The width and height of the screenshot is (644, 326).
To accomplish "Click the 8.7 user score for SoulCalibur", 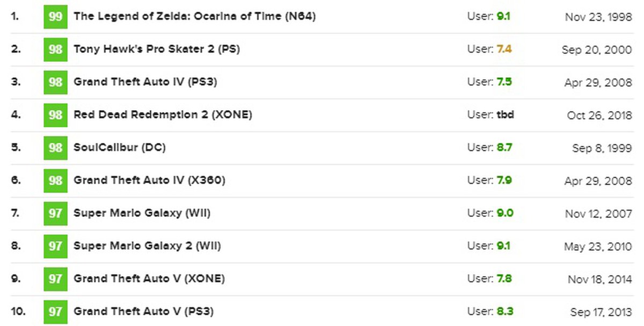I will (504, 148).
